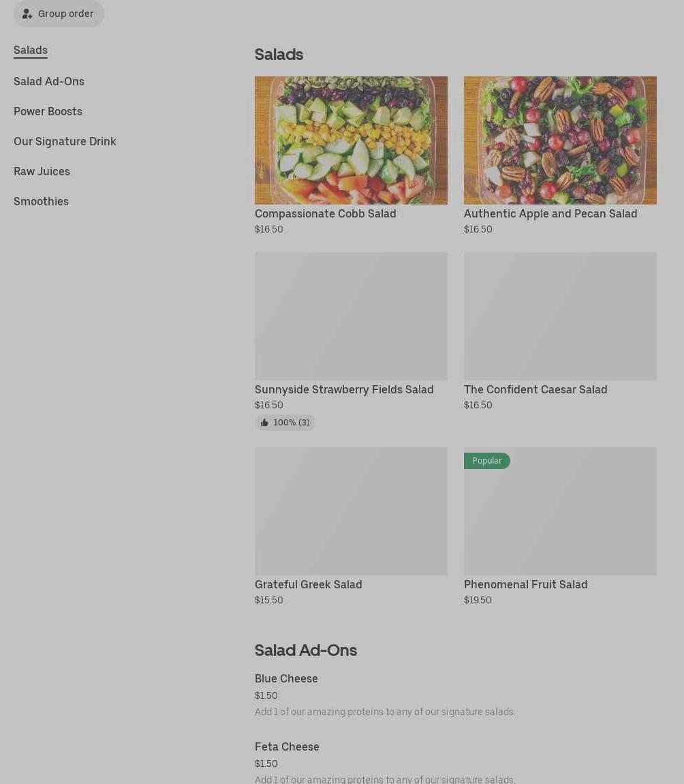Open Our Signature Drink category
Image resolution: width=684 pixels, height=784 pixels.
pos(65,142)
